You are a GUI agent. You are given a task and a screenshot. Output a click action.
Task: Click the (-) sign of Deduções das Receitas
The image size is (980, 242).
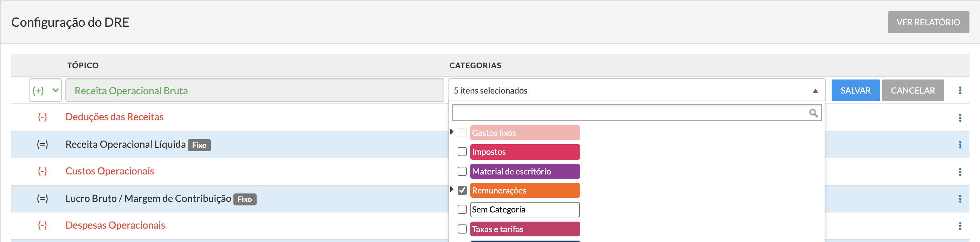[x=42, y=117]
